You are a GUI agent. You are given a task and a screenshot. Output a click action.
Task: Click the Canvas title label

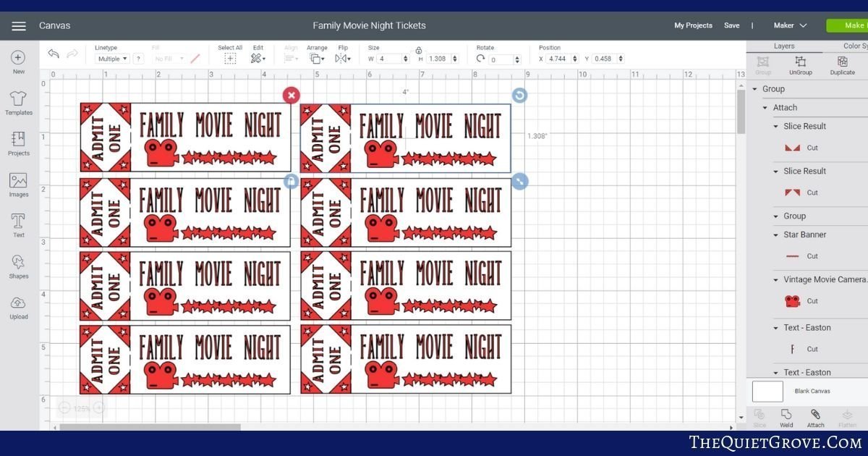55,25
